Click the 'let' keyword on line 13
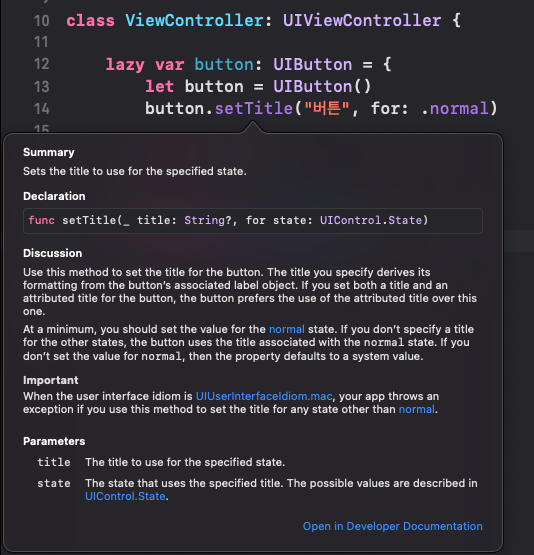The height and width of the screenshot is (555, 534). (159, 87)
